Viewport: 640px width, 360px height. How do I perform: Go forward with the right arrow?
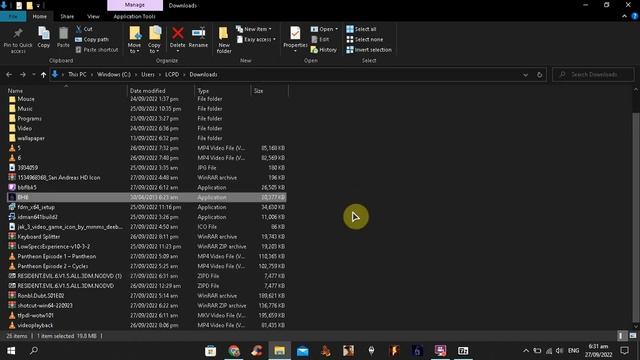[23, 75]
